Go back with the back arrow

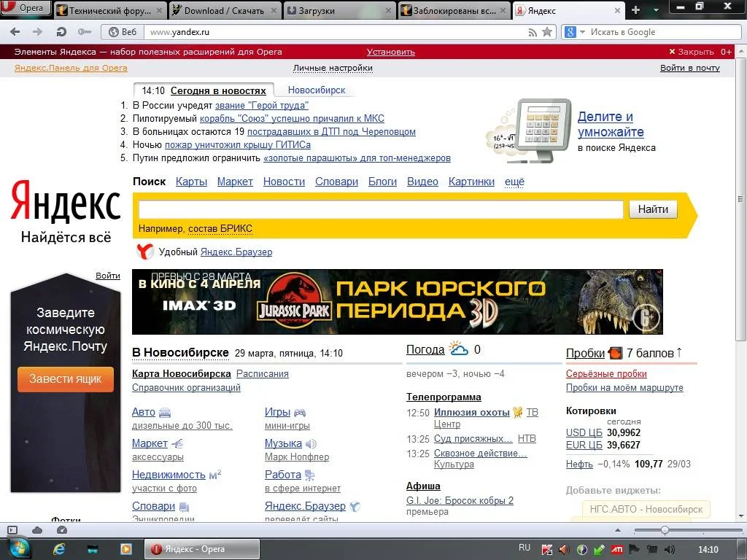[15, 32]
